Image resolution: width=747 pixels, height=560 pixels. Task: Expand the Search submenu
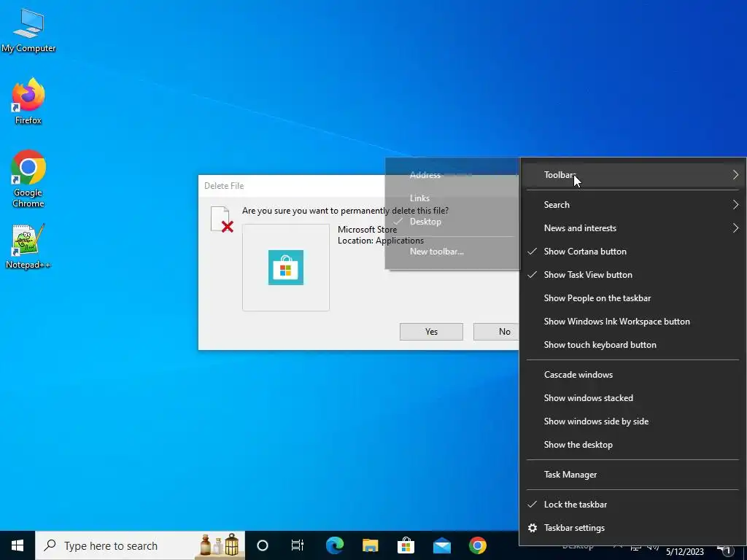coord(632,205)
